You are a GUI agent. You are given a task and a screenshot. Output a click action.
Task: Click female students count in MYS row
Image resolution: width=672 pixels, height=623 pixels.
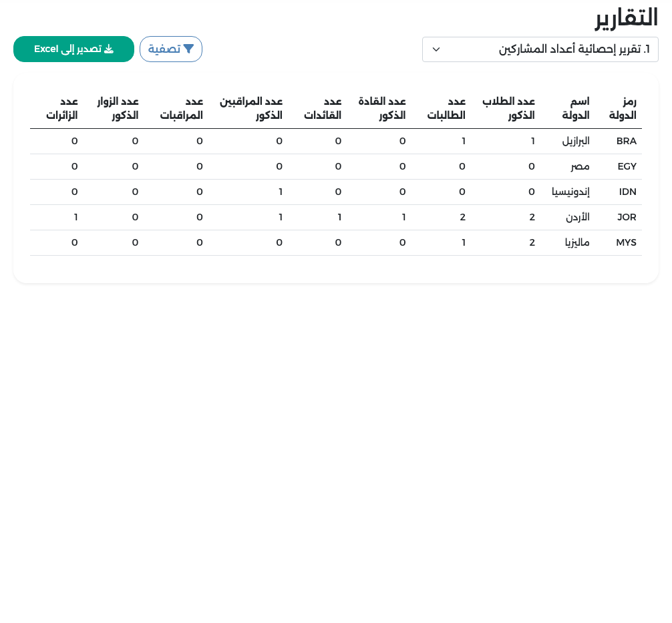(x=464, y=242)
